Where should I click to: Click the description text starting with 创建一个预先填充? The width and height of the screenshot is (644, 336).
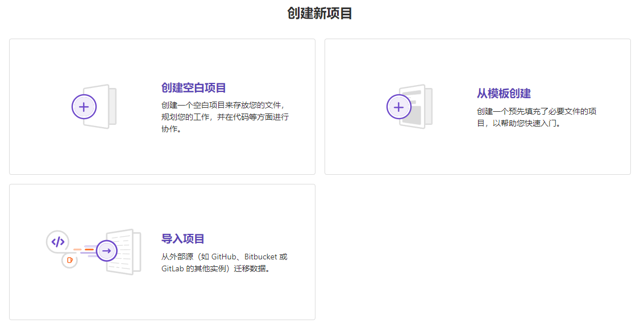click(536, 117)
